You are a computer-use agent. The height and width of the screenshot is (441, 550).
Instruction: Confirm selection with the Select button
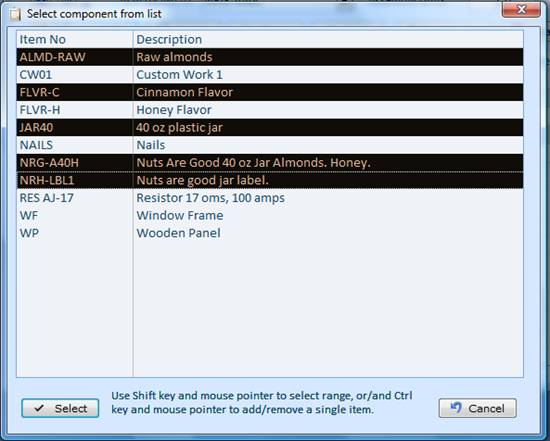point(60,408)
